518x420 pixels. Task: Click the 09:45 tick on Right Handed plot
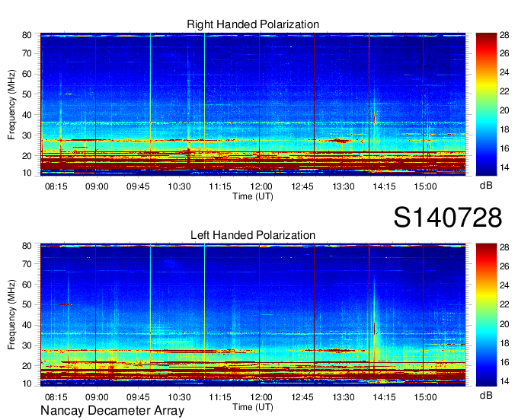[138, 186]
